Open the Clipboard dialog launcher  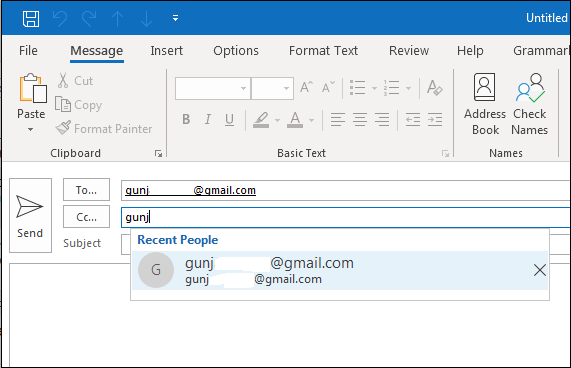point(158,153)
